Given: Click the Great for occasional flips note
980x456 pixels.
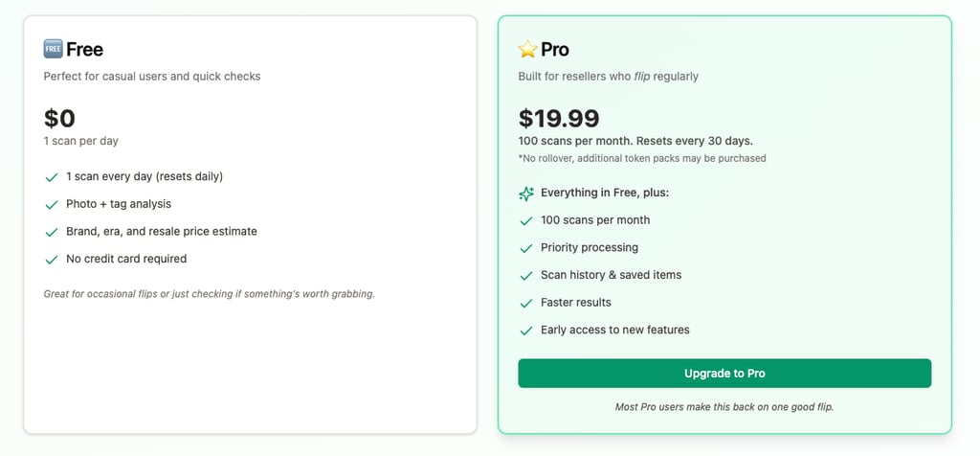Looking at the screenshot, I should coord(209,293).
